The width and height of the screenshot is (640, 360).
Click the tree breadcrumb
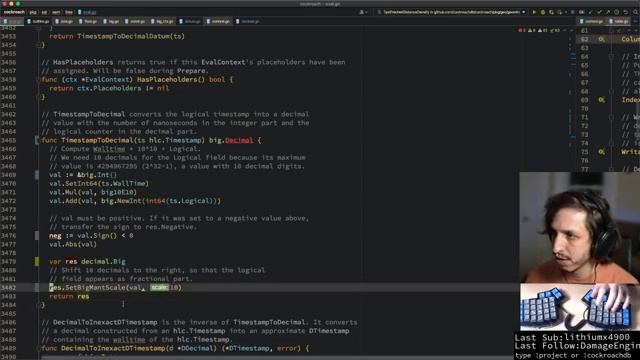point(69,12)
